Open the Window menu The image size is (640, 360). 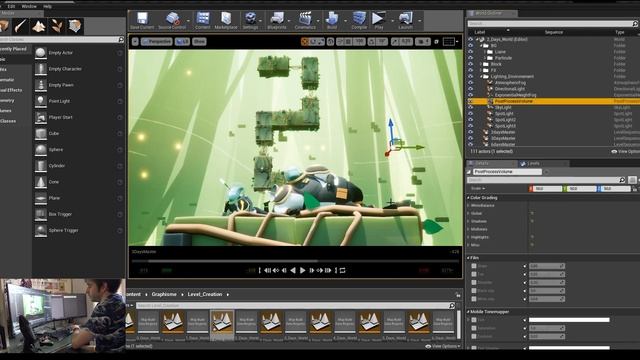(x=29, y=7)
